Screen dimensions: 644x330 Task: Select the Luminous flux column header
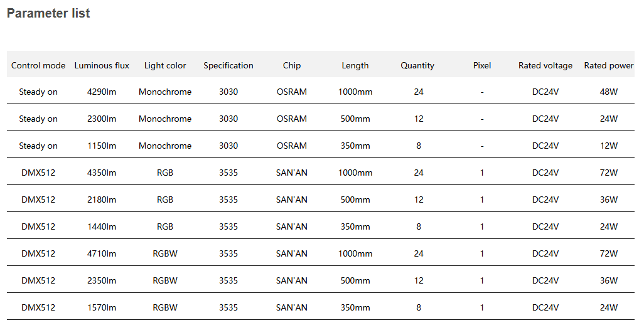click(102, 65)
